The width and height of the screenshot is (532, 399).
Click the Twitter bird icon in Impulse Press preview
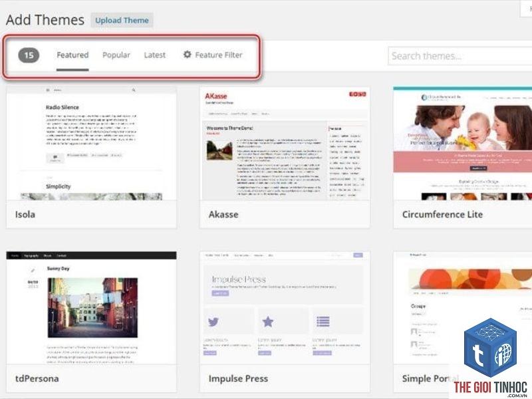click(x=213, y=321)
